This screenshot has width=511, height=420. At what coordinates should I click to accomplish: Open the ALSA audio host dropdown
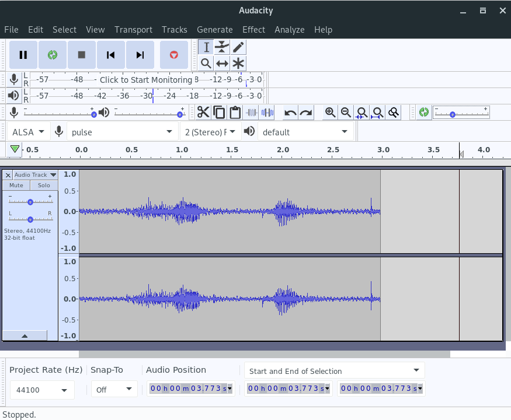[29, 132]
